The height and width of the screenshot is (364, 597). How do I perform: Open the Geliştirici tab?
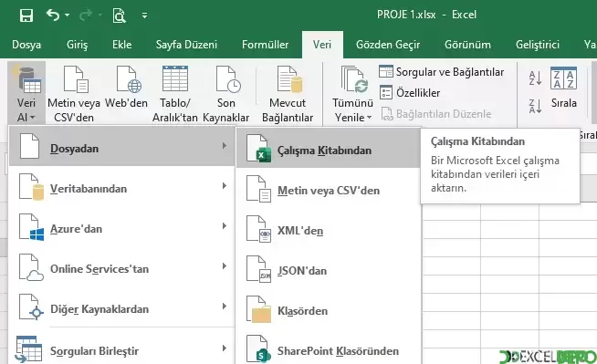click(538, 45)
